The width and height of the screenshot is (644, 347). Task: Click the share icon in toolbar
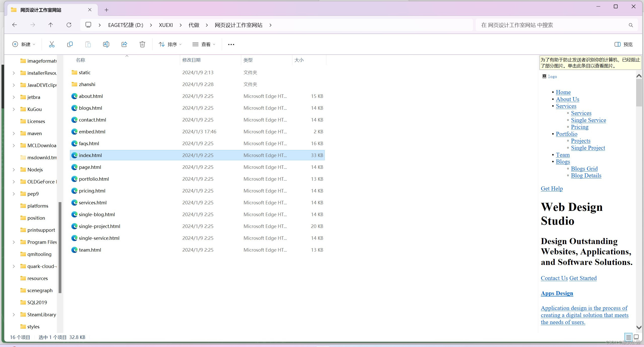coord(124,44)
